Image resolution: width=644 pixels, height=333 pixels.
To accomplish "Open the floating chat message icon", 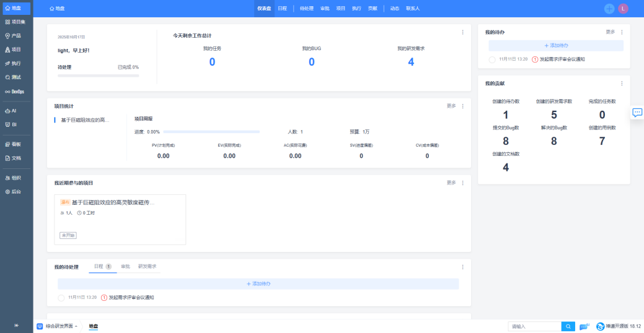I will click(637, 112).
